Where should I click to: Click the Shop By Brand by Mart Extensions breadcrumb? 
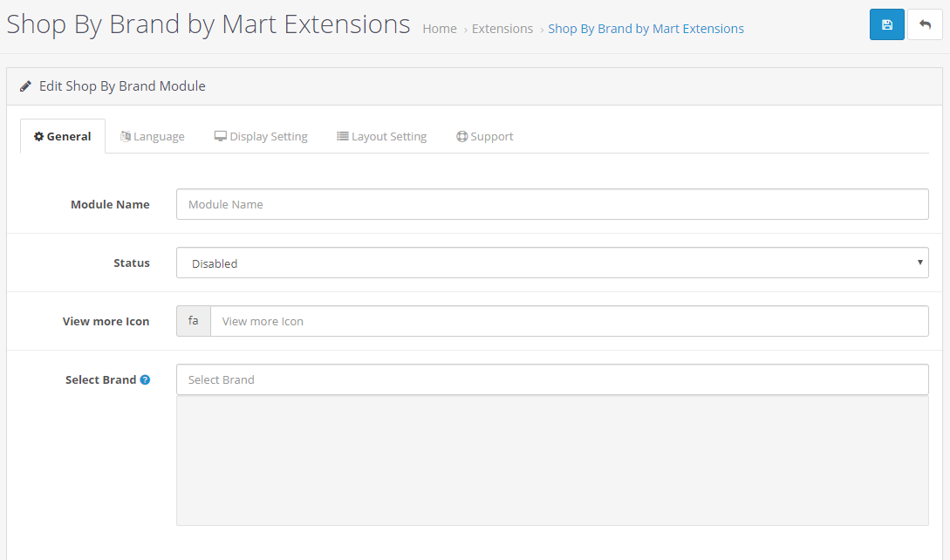click(646, 29)
